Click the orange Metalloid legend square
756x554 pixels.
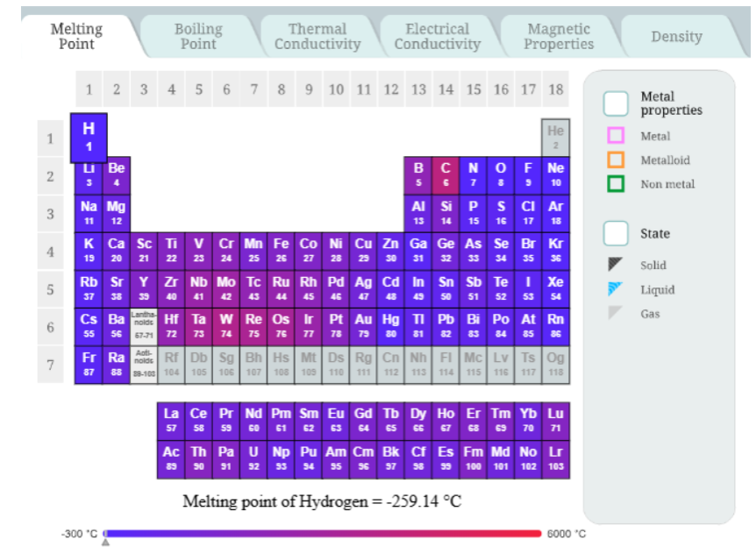pyautogui.click(x=616, y=160)
